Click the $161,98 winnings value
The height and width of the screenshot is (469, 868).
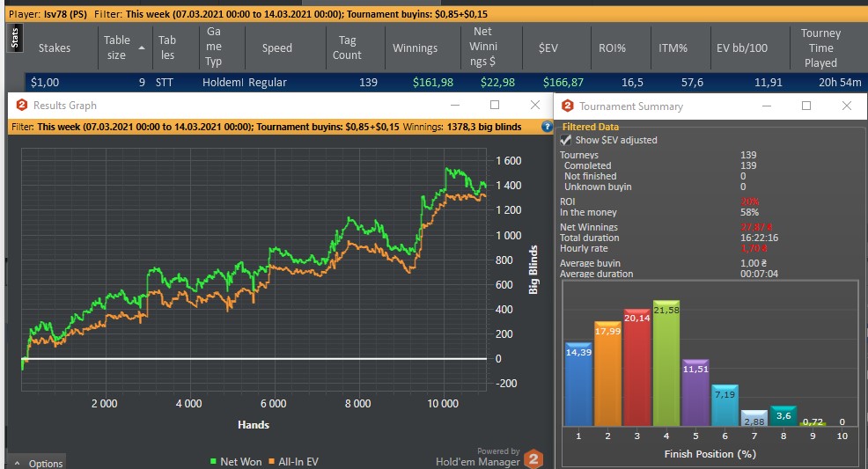pos(433,83)
